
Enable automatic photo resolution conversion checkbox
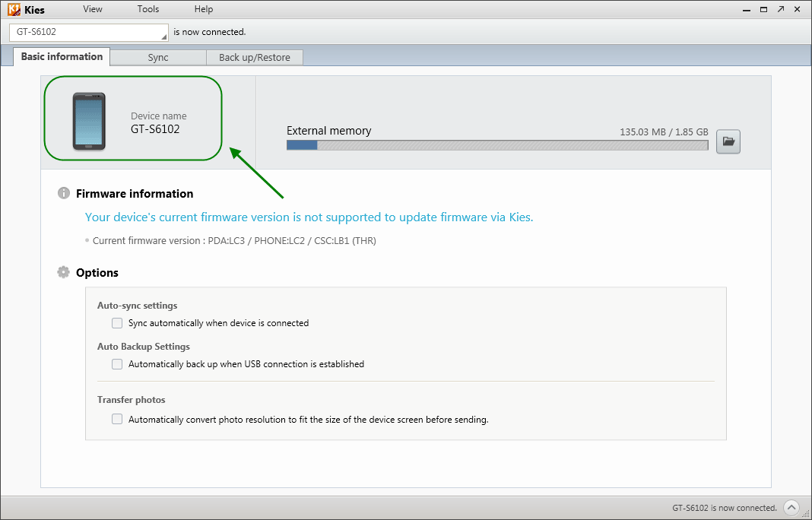click(x=117, y=419)
